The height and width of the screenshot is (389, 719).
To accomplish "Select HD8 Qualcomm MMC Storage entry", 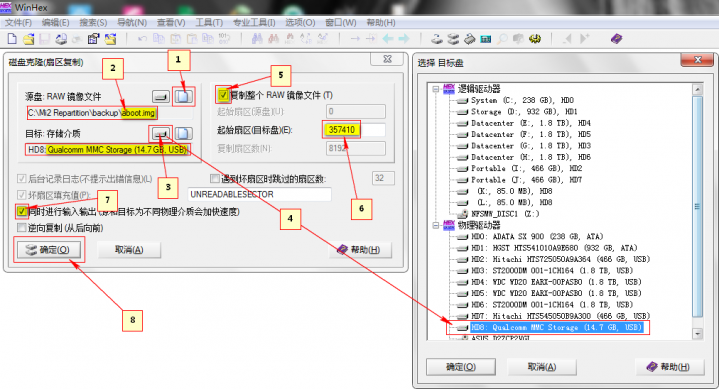I will 556,327.
